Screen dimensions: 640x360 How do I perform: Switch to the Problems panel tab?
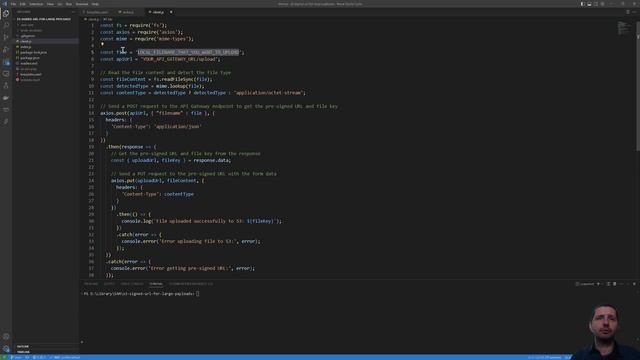tap(91, 284)
